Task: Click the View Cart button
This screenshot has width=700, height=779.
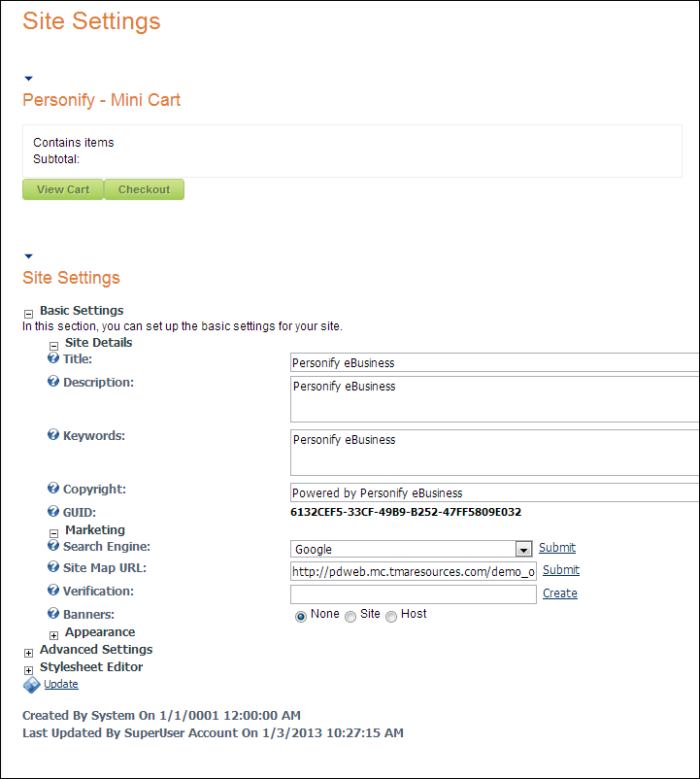Action: tap(62, 189)
